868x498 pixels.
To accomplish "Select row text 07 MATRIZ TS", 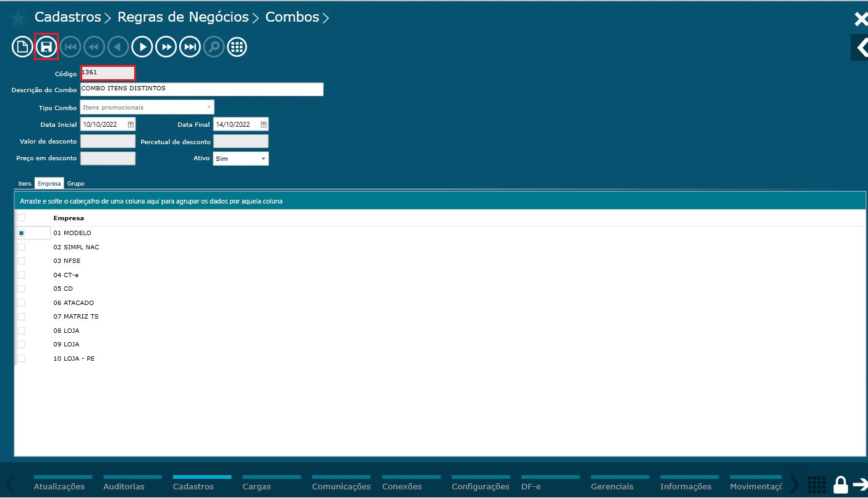I will (x=76, y=317).
